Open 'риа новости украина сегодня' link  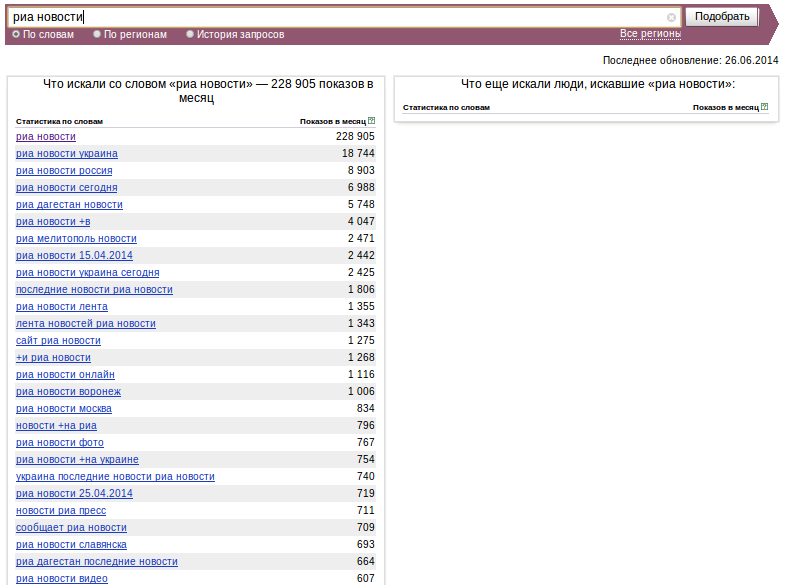(87, 272)
